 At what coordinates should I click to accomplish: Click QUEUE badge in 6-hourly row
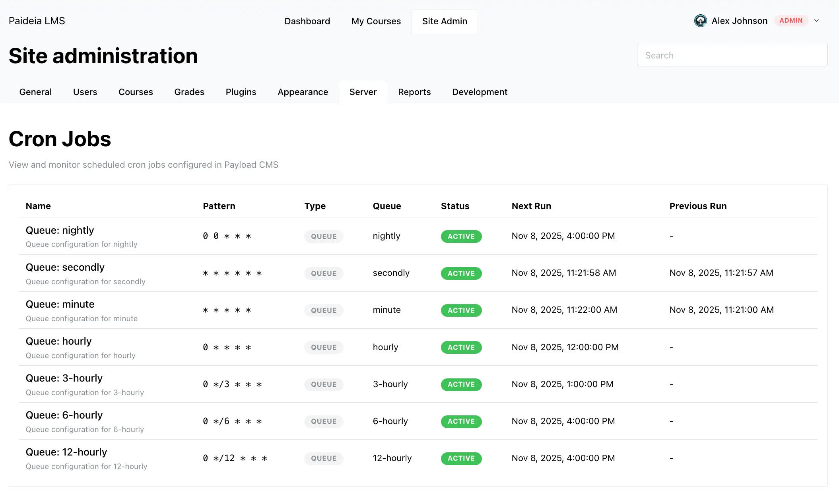(323, 421)
